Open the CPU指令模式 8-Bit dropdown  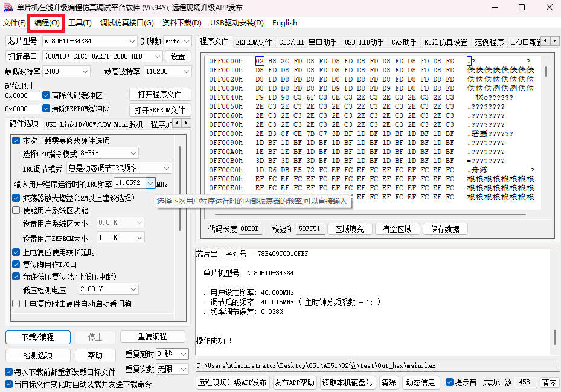[x=133, y=153]
